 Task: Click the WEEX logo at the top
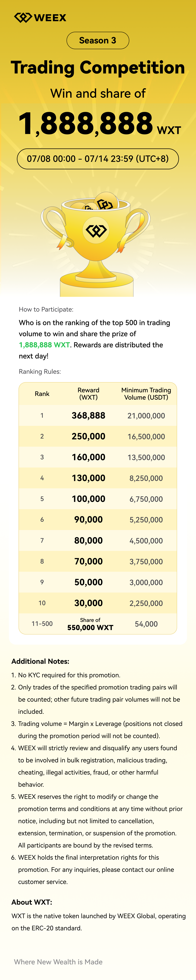tap(40, 18)
